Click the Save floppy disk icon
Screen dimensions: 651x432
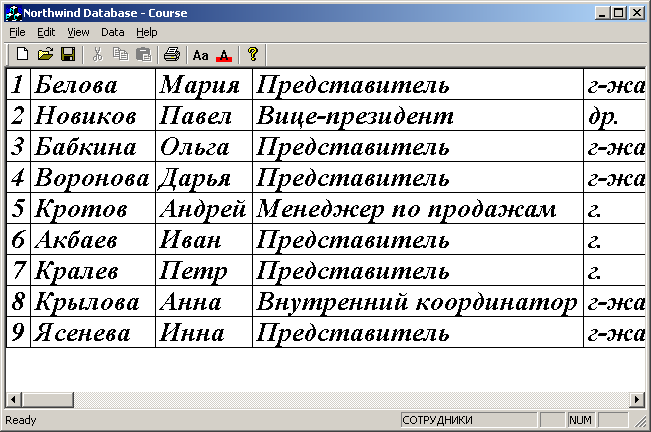tap(68, 54)
